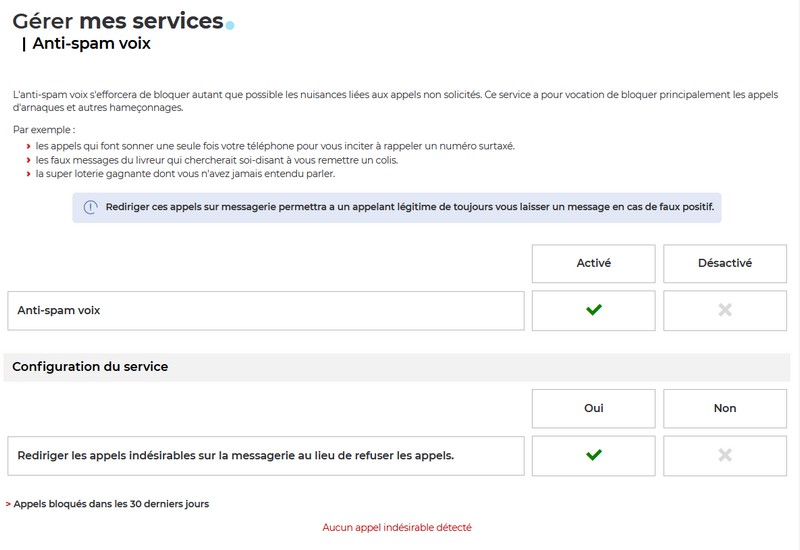
Task: Click the blue dot after the page title
Action: (230, 25)
